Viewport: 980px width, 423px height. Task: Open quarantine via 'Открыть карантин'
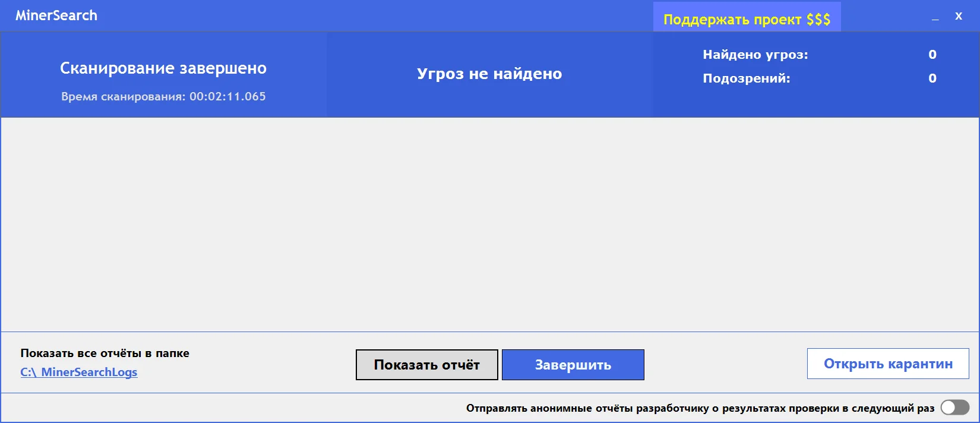point(888,364)
